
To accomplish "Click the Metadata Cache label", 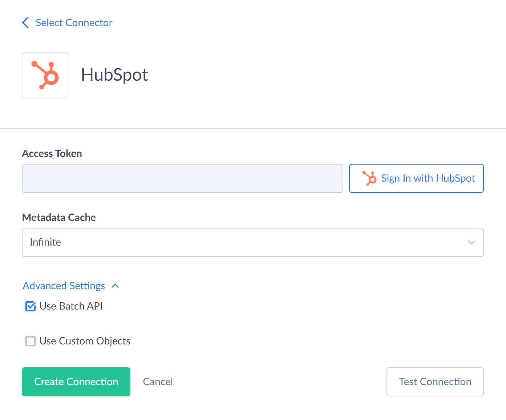I will coord(59,218).
